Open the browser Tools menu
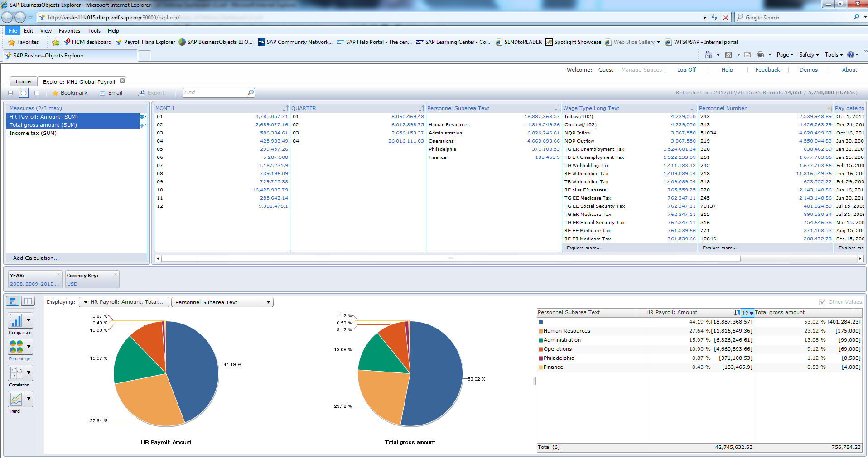 click(x=94, y=31)
